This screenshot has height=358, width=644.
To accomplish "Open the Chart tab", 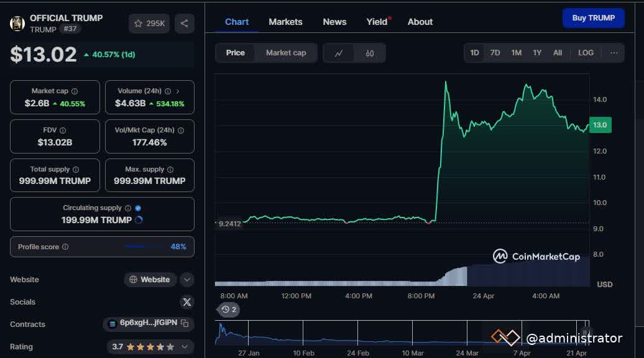I will (237, 22).
